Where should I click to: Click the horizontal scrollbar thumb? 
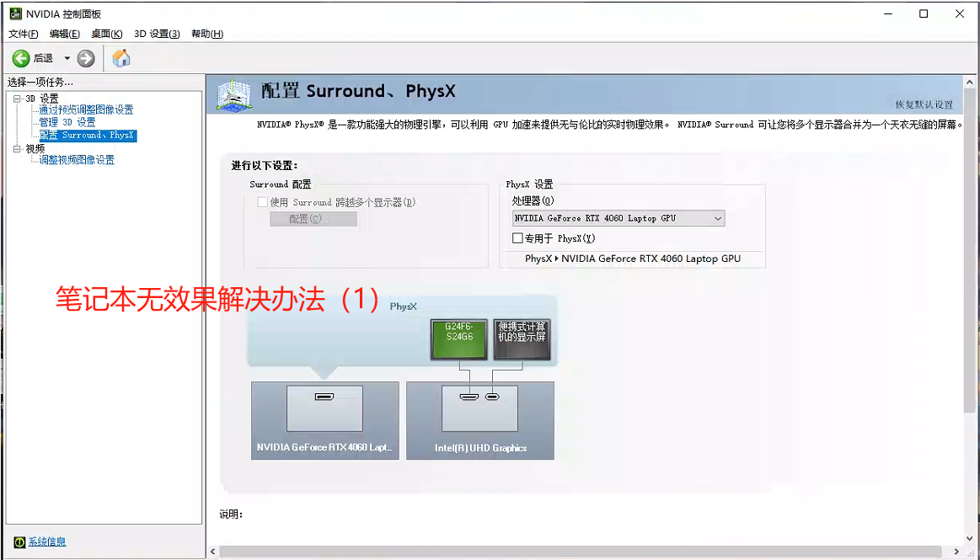[581, 552]
